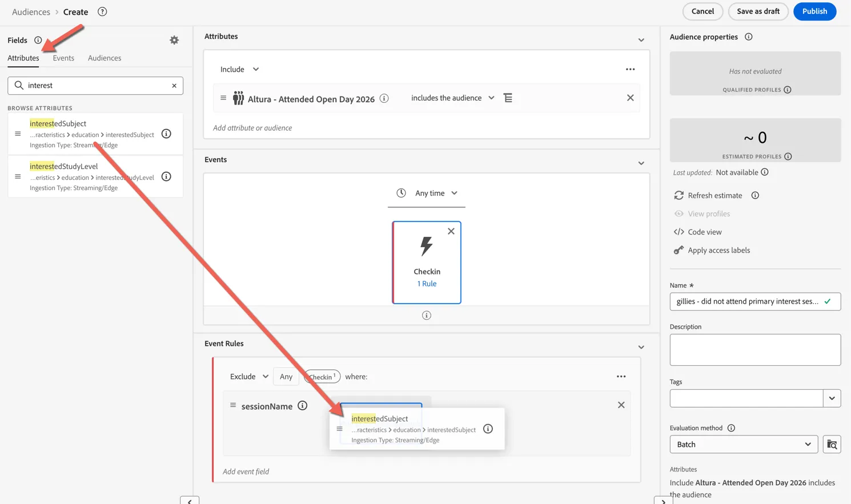Click the audience Name input field

pyautogui.click(x=755, y=301)
